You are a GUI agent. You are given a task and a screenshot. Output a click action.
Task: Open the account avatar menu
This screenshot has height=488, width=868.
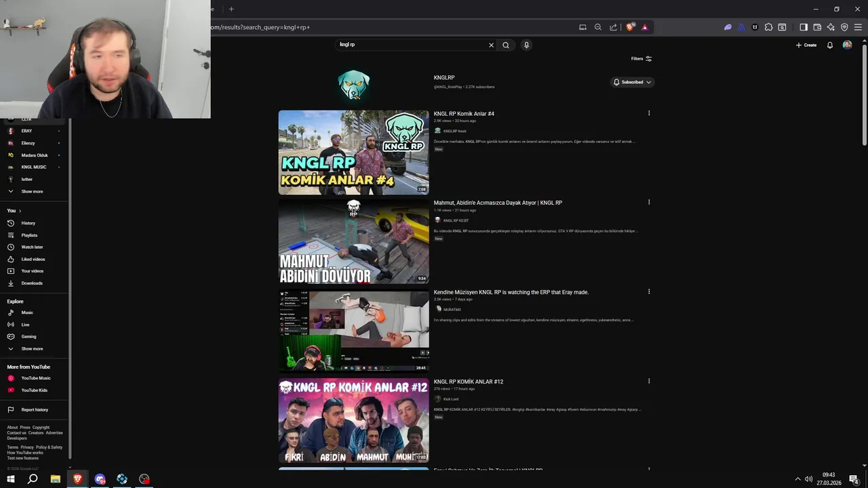[847, 45]
